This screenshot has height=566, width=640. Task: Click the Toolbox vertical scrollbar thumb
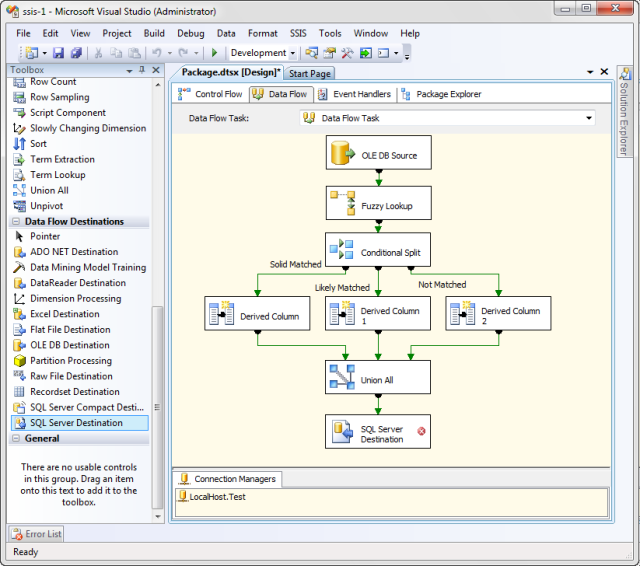pyautogui.click(x=158, y=407)
